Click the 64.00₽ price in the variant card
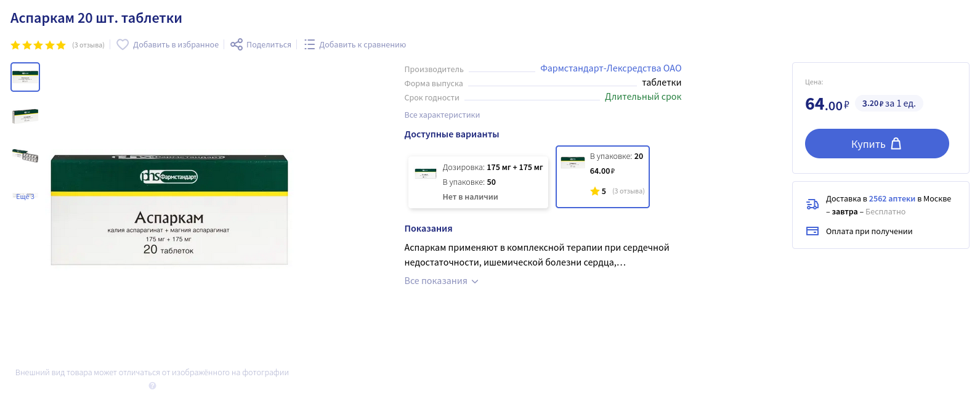 pos(602,171)
